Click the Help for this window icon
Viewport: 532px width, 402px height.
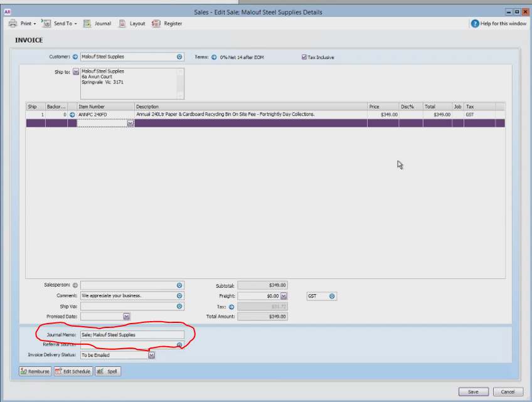[475, 23]
